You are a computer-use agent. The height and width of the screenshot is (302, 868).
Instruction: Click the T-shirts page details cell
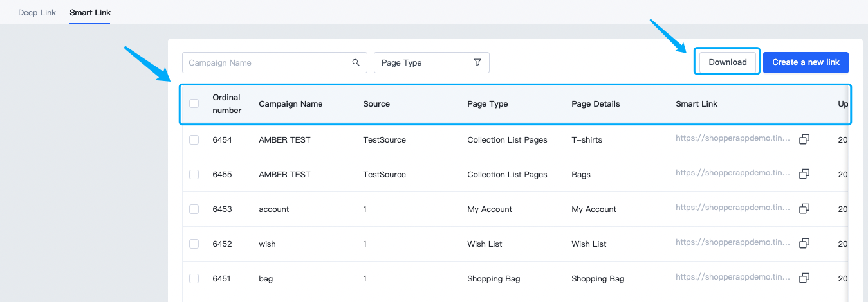click(x=587, y=139)
